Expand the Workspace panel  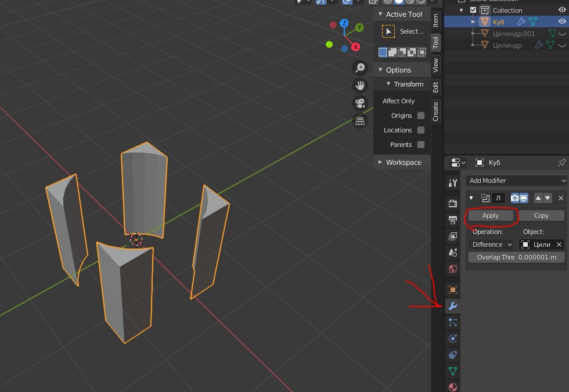click(x=380, y=162)
